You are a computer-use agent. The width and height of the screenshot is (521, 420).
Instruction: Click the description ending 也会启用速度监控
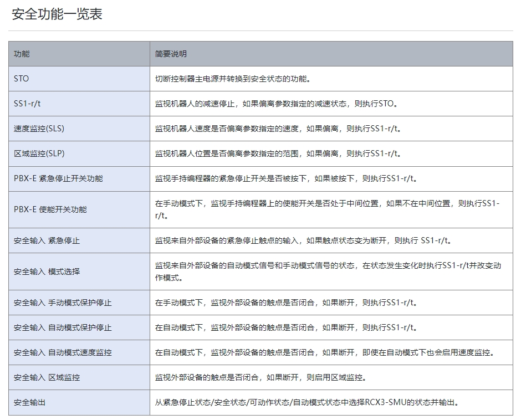[x=331, y=352]
